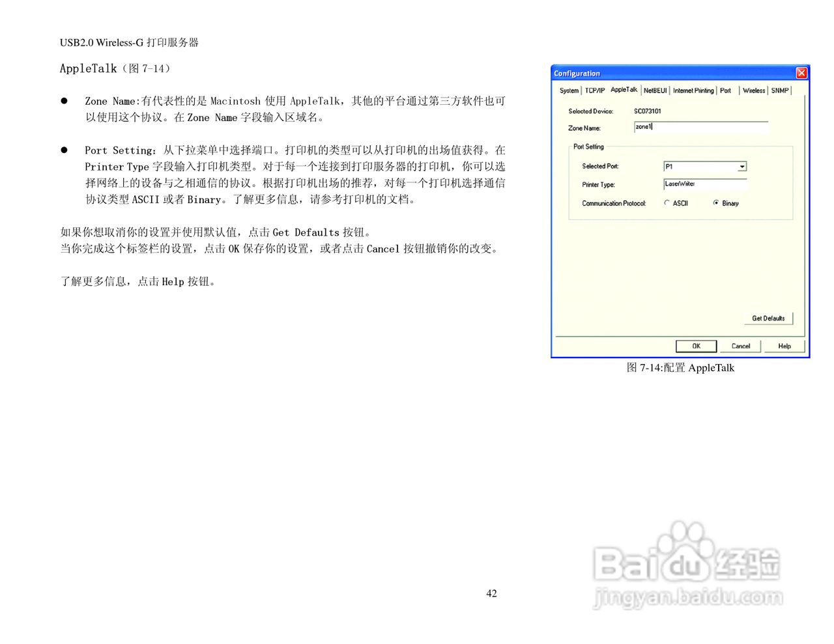
Task: Open the Internet Printing tab
Action: 693,91
